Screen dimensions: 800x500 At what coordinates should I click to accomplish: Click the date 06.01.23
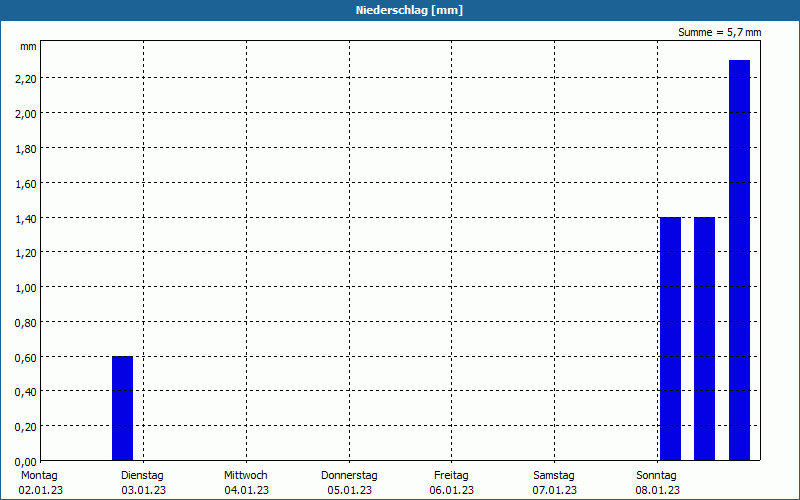[x=452, y=491]
